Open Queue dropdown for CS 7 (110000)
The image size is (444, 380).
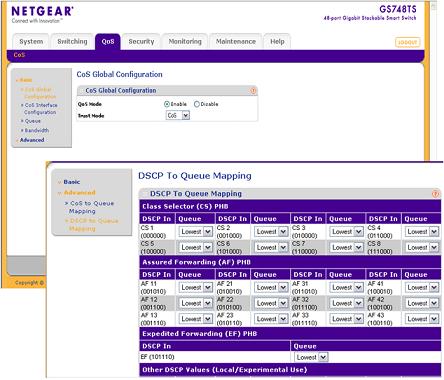346,247
